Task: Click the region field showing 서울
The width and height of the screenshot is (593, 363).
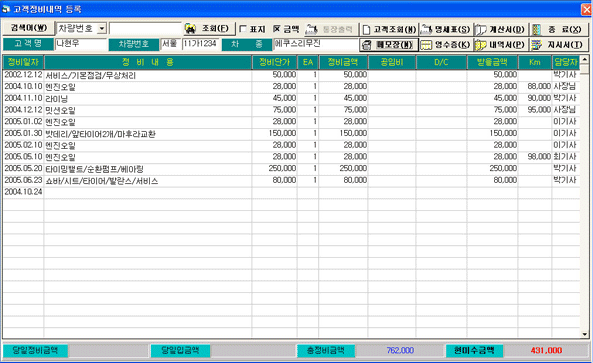Action: (170, 44)
